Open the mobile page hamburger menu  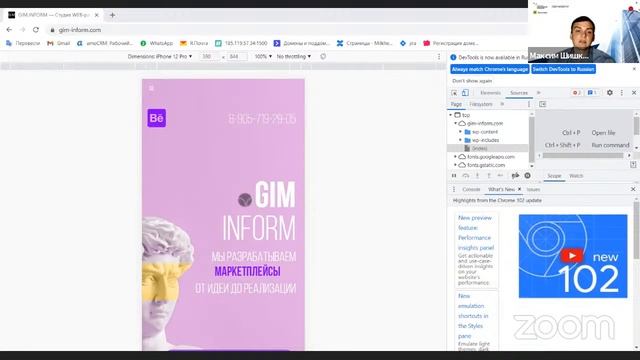tap(151, 88)
